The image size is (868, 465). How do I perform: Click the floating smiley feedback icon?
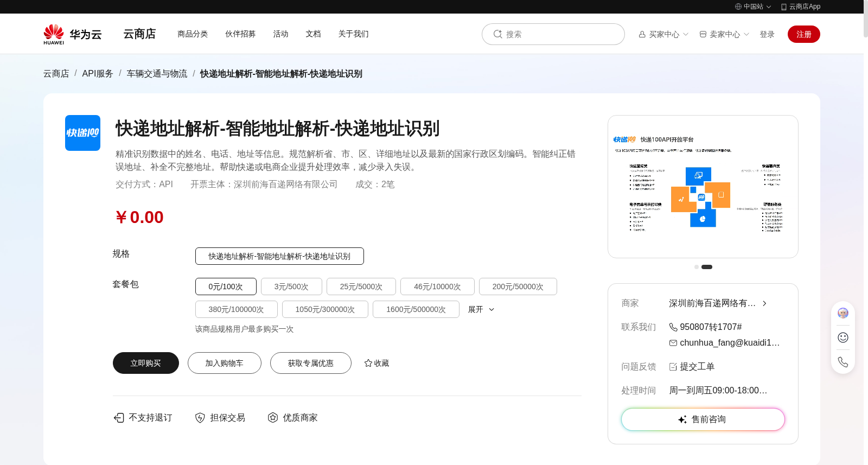843,337
